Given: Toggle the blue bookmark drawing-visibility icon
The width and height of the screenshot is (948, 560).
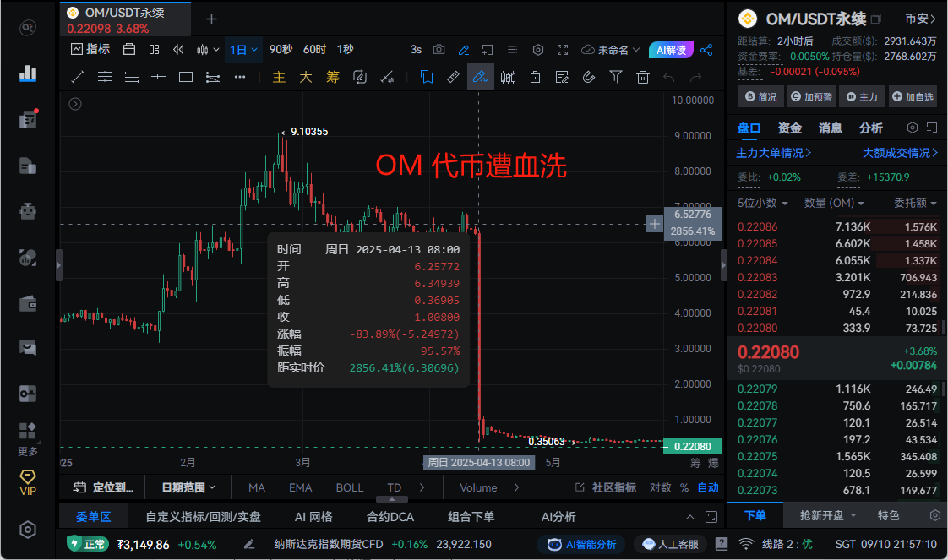Looking at the screenshot, I should click(x=427, y=78).
